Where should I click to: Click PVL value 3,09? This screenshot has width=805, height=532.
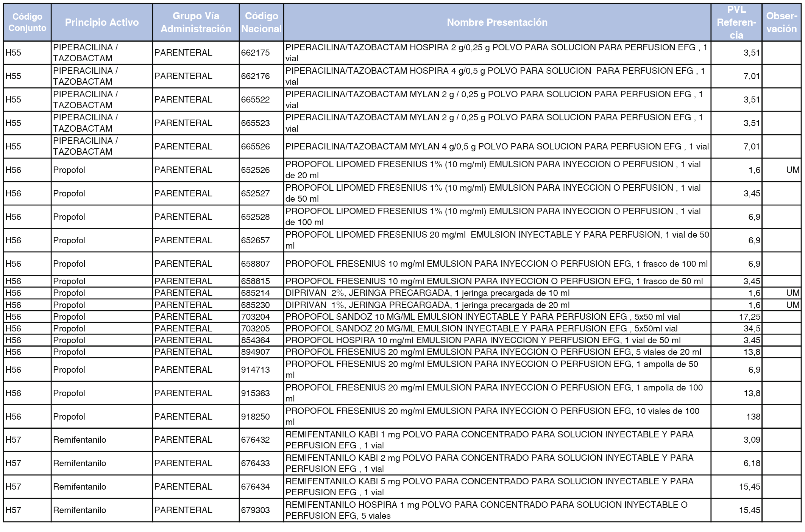pyautogui.click(x=752, y=440)
